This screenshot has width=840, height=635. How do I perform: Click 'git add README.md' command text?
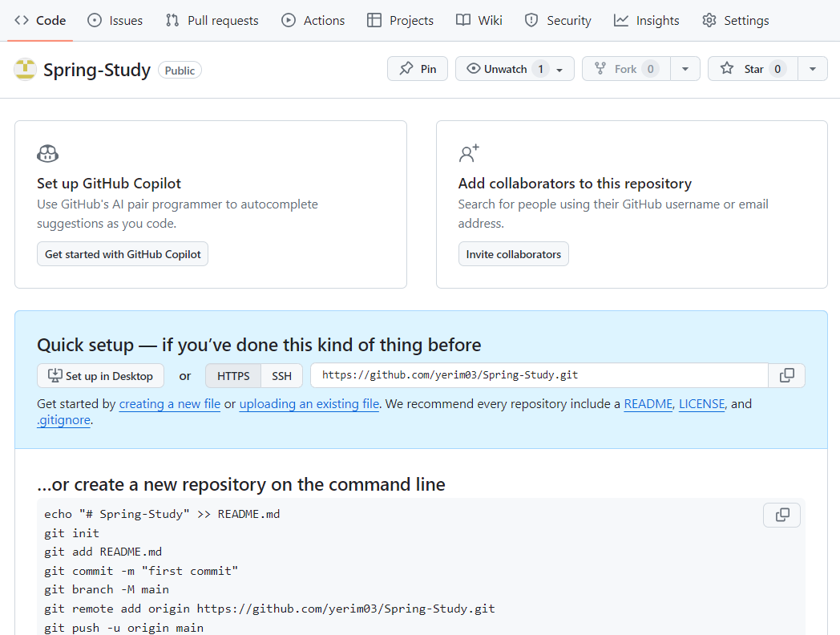click(x=103, y=552)
